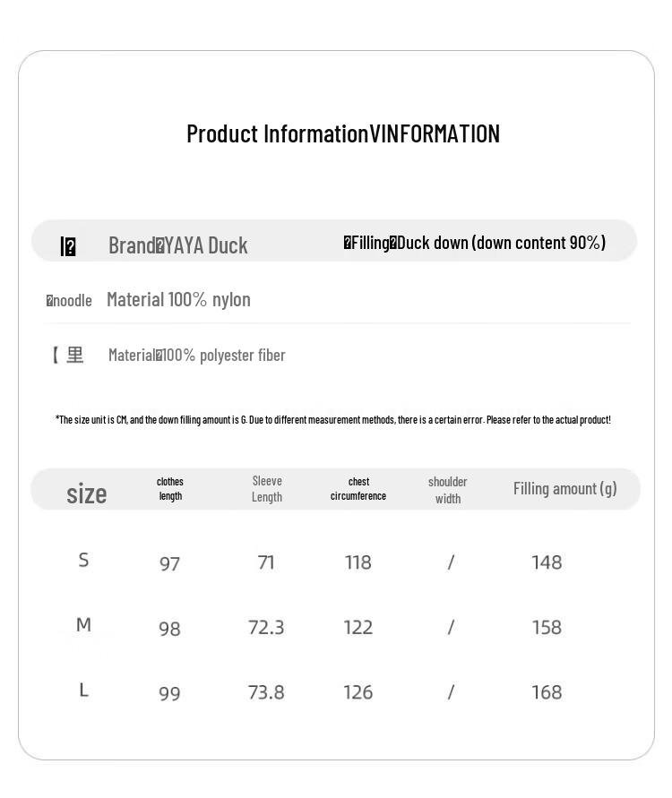Select the M size row label

tap(83, 625)
